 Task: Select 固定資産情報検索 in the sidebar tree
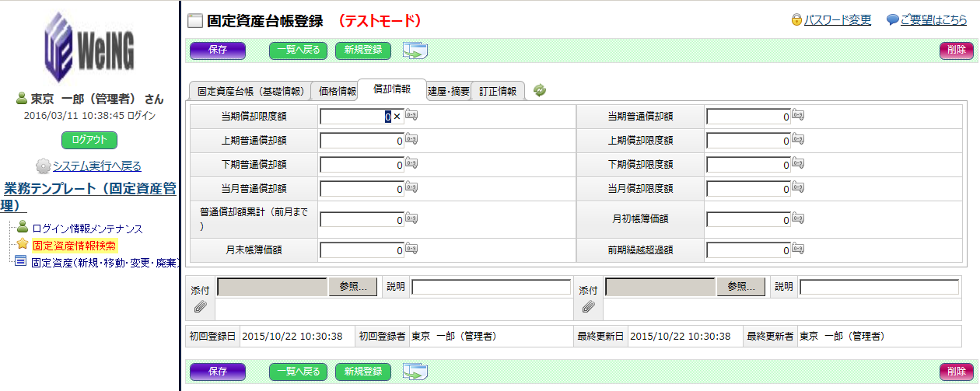[75, 245]
